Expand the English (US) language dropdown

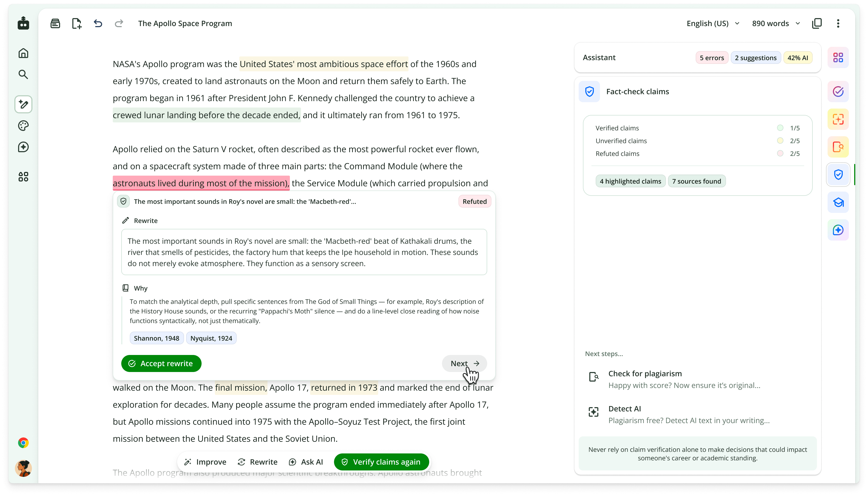click(713, 23)
